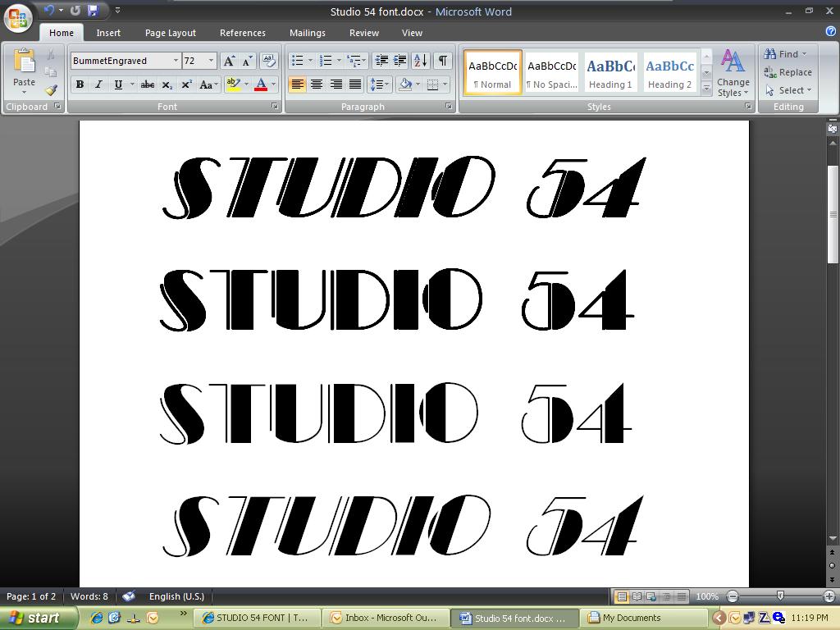
Task: Apply strikethrough formatting
Action: coord(148,84)
